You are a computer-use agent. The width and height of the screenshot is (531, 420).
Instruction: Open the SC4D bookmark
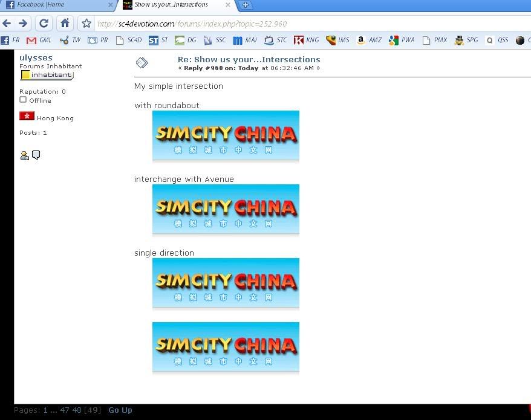(x=129, y=40)
